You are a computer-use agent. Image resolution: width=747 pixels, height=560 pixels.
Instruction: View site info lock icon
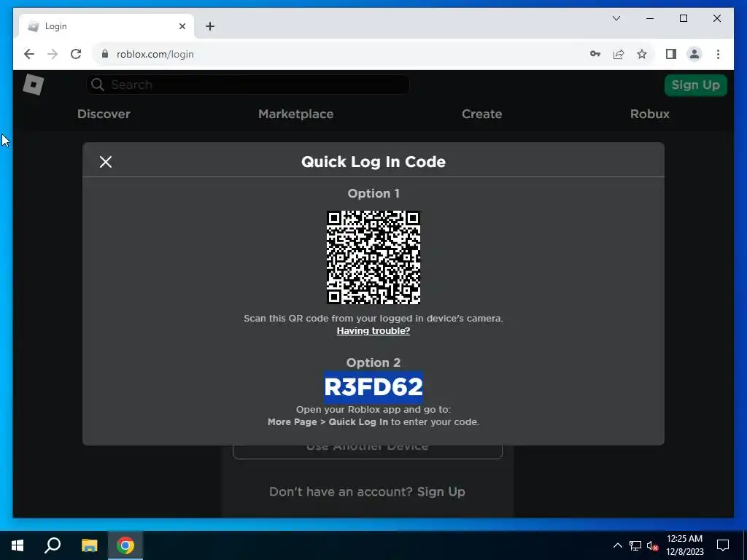[105, 54]
